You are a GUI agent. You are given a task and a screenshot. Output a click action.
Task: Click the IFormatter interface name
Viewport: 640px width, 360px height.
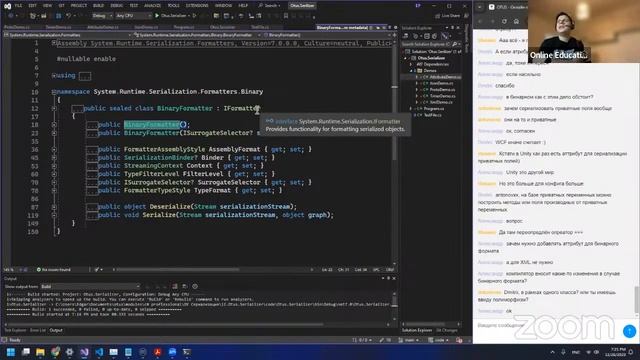(242, 108)
